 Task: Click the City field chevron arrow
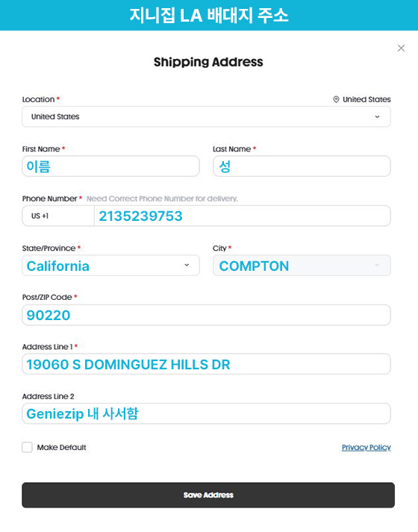[x=377, y=265]
